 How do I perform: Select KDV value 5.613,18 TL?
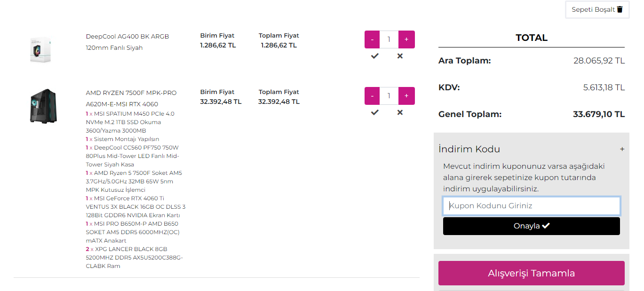tap(604, 87)
